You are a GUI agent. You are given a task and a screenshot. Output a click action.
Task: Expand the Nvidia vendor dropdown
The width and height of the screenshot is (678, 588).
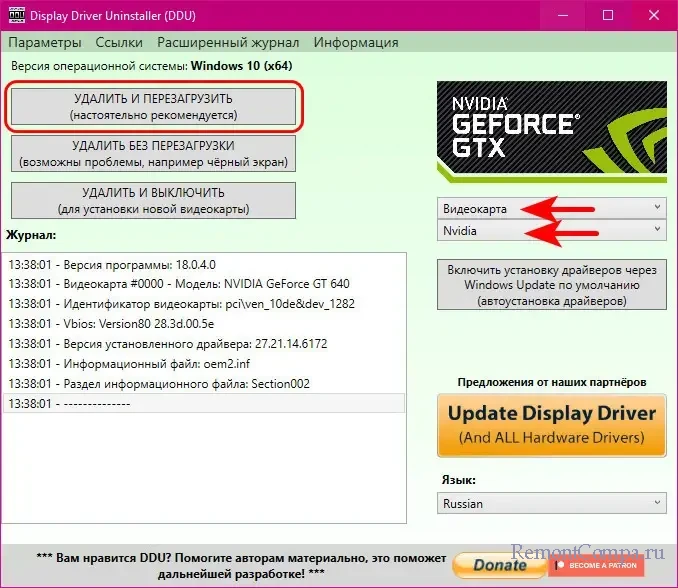click(552, 230)
